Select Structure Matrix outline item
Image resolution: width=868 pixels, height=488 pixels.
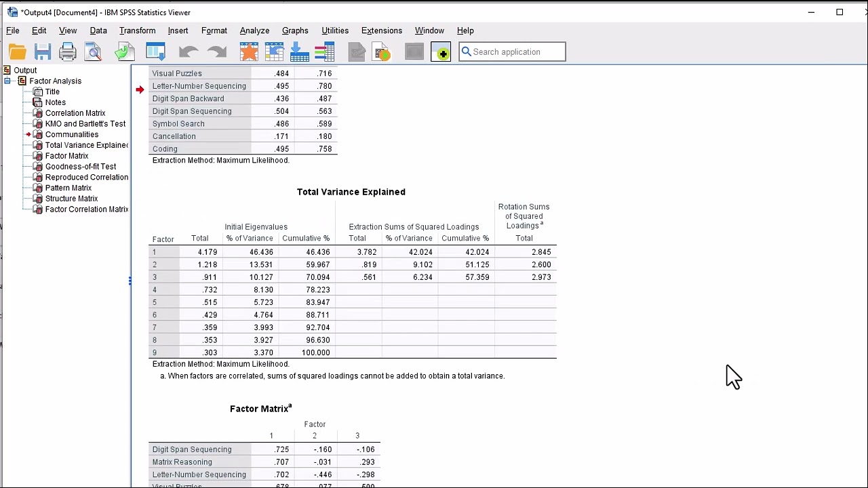tap(71, 199)
